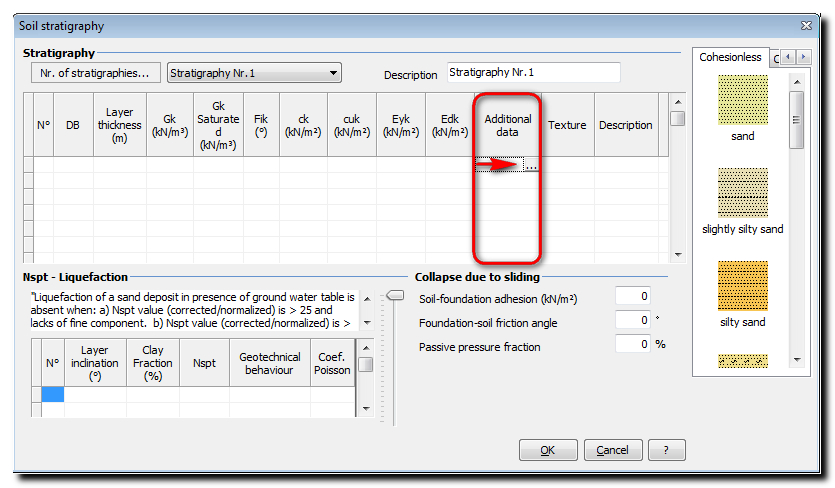Edit Passive pressure fraction value

[x=633, y=344]
